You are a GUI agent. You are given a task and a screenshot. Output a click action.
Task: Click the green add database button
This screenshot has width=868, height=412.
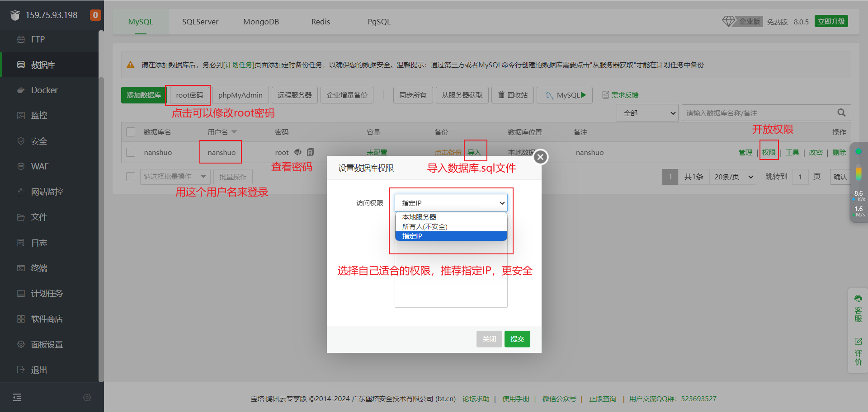tap(144, 95)
